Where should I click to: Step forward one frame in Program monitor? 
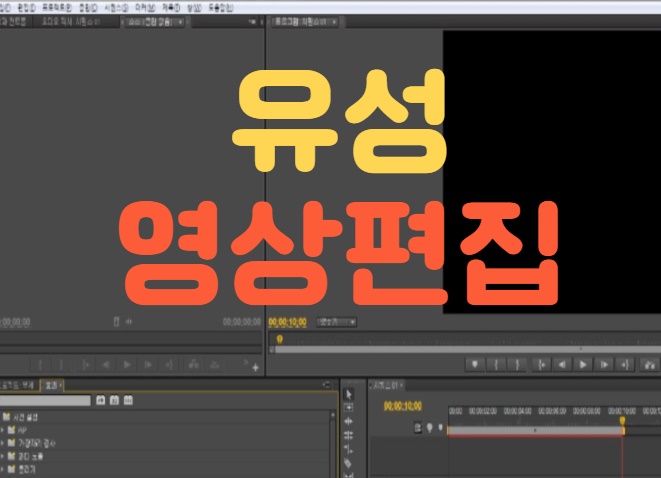pyautogui.click(x=604, y=364)
